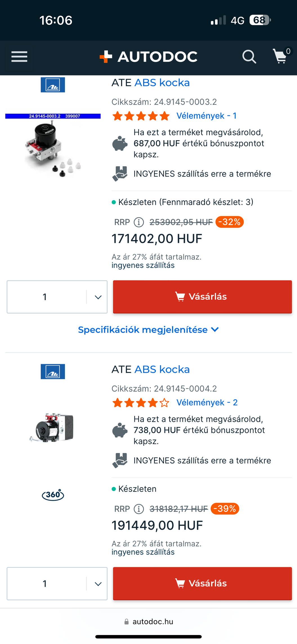The width and height of the screenshot is (297, 644).
Task: Click RRP info icon for 253902,95 HUF
Action: pyautogui.click(x=139, y=222)
